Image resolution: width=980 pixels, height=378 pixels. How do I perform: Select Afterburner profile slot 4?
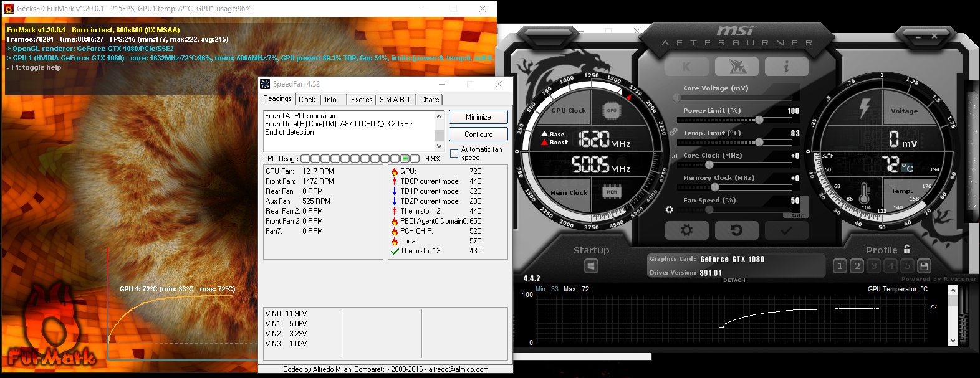point(890,266)
